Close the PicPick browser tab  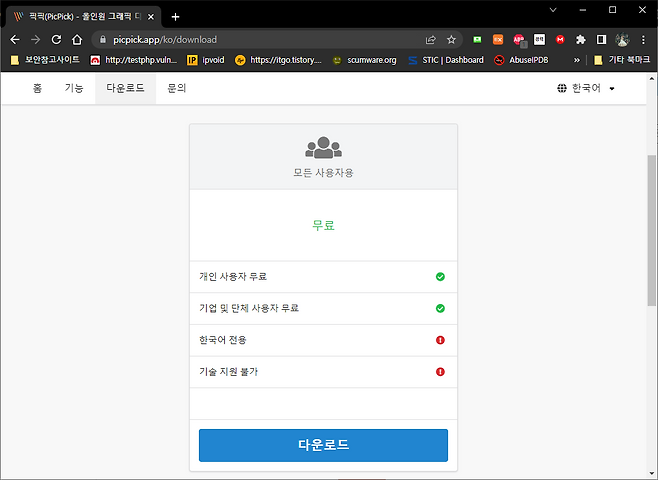pos(151,17)
